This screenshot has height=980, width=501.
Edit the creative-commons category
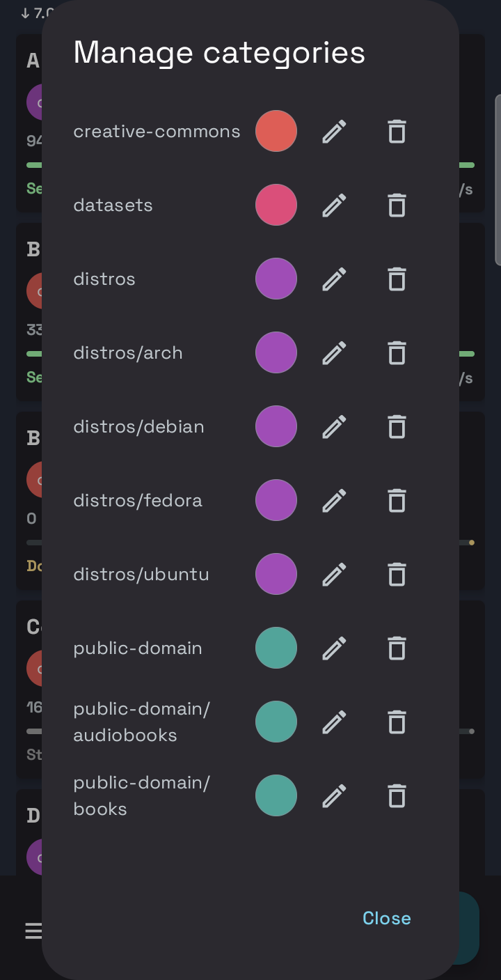pyautogui.click(x=334, y=131)
